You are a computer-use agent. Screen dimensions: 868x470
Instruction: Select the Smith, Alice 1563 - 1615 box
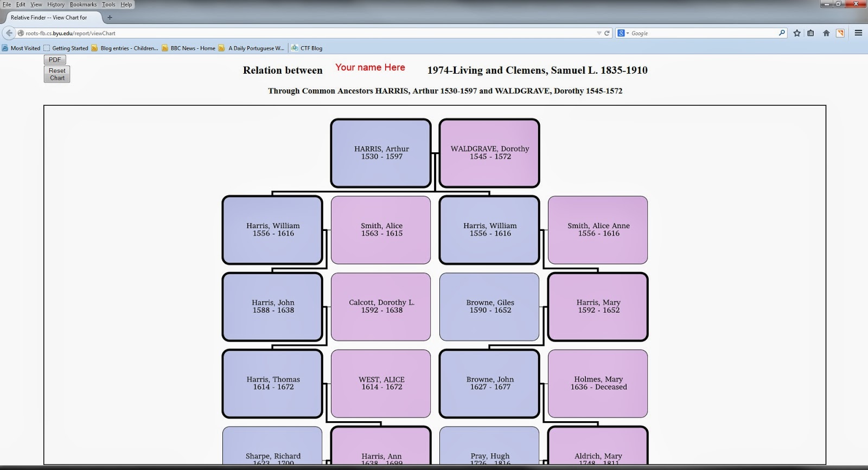click(x=381, y=230)
